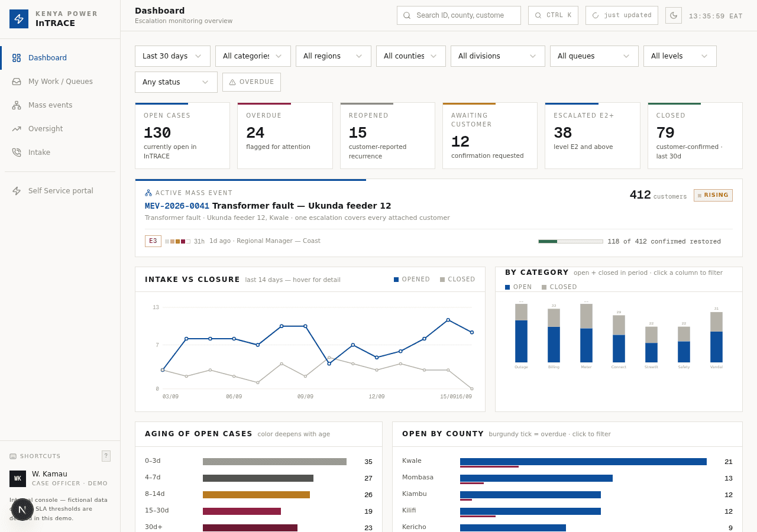Go to Mass events section
The image size is (757, 532).
(60, 105)
